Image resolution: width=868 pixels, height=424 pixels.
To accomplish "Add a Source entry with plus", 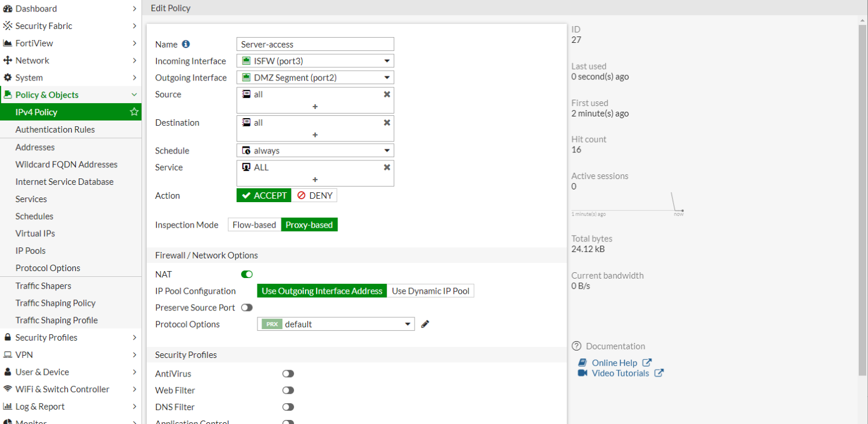I will click(x=315, y=107).
